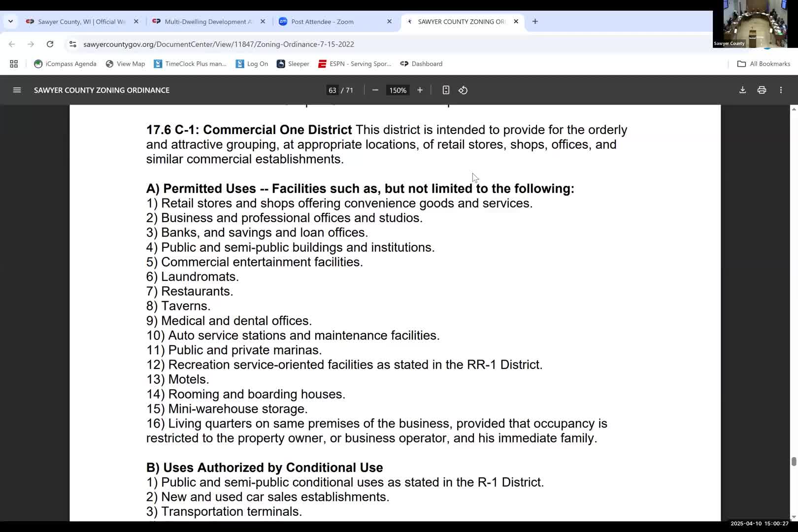Click the fit to page icon
The image size is (798, 532).
click(446, 90)
